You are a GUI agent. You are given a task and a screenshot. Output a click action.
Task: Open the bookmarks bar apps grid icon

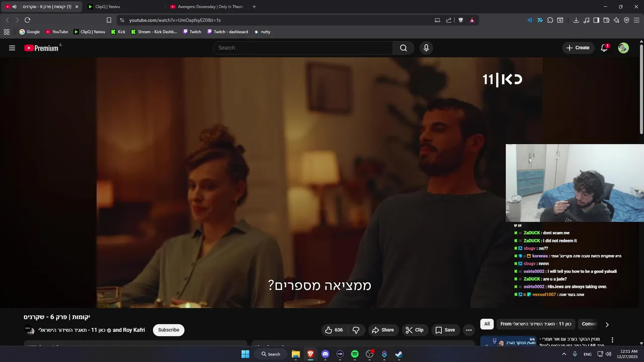click(x=7, y=32)
